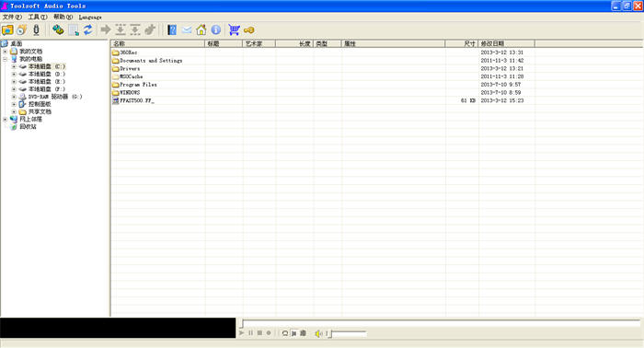Image resolution: width=644 pixels, height=348 pixels.
Task: Expand the 控制面板 tree node
Action: coord(14,104)
